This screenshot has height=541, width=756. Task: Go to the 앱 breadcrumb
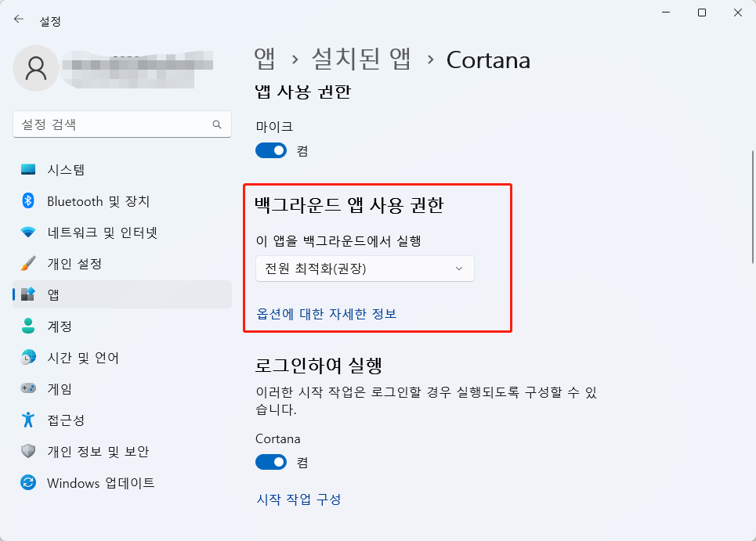265,60
